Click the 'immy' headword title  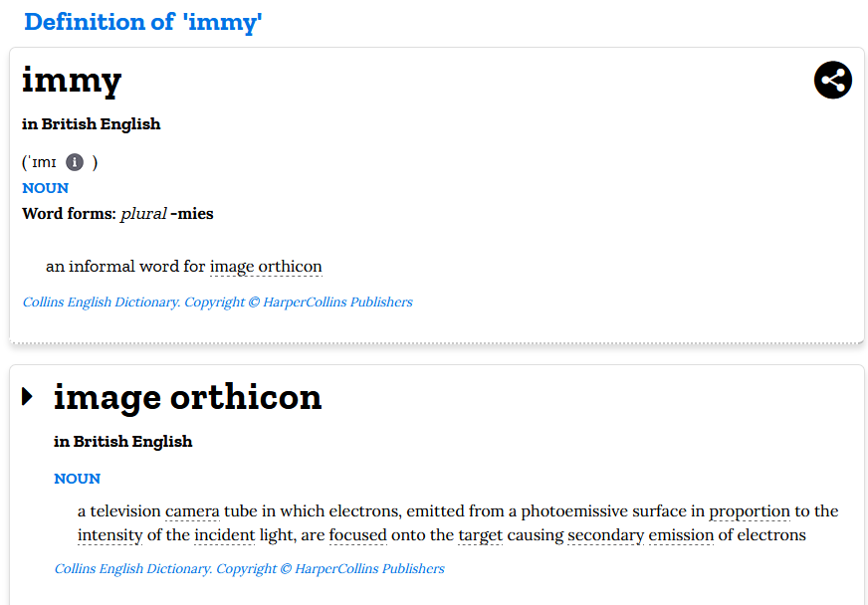point(72,80)
